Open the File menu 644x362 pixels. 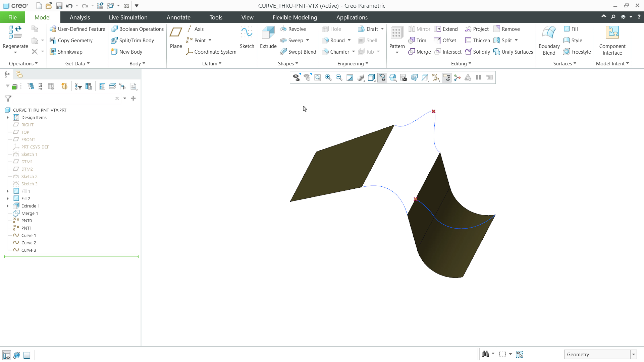pos(12,17)
